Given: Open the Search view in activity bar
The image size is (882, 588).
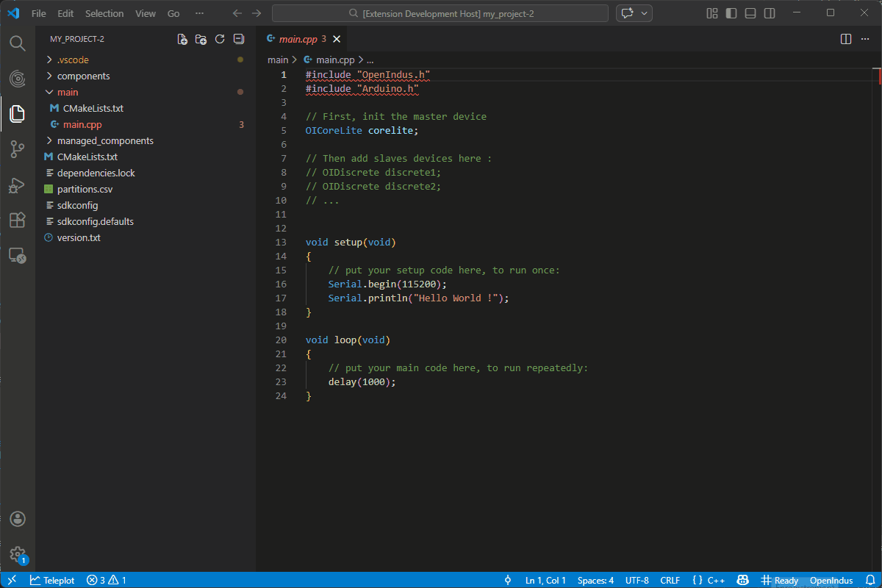Looking at the screenshot, I should pyautogui.click(x=18, y=43).
